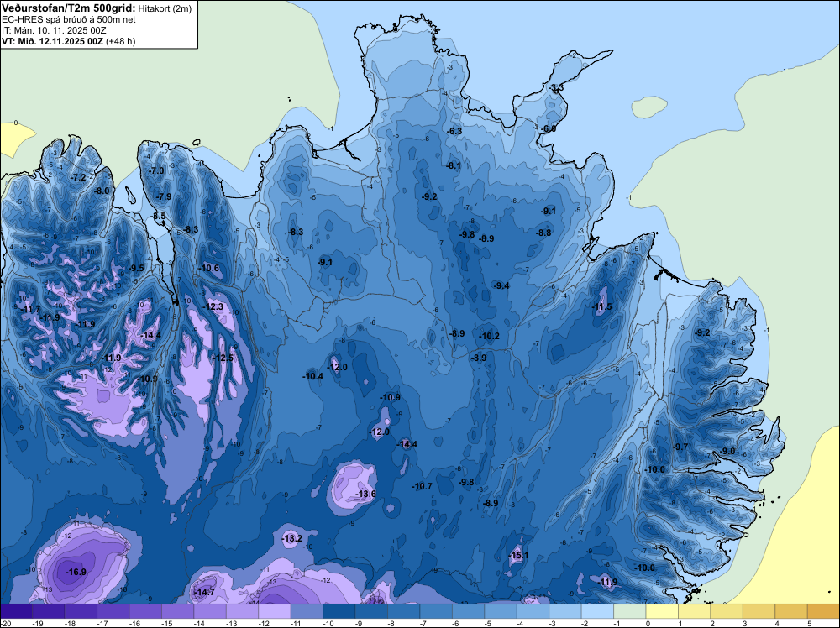Image resolution: width=840 pixels, height=628 pixels.
Task: Select the pale green legend swatch between -1 and 0
Action: [x=629, y=611]
